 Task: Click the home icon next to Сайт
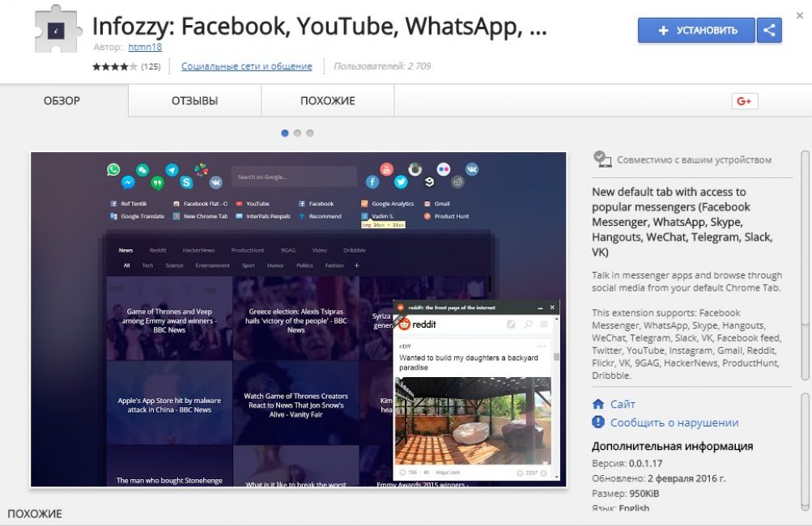[x=598, y=404]
